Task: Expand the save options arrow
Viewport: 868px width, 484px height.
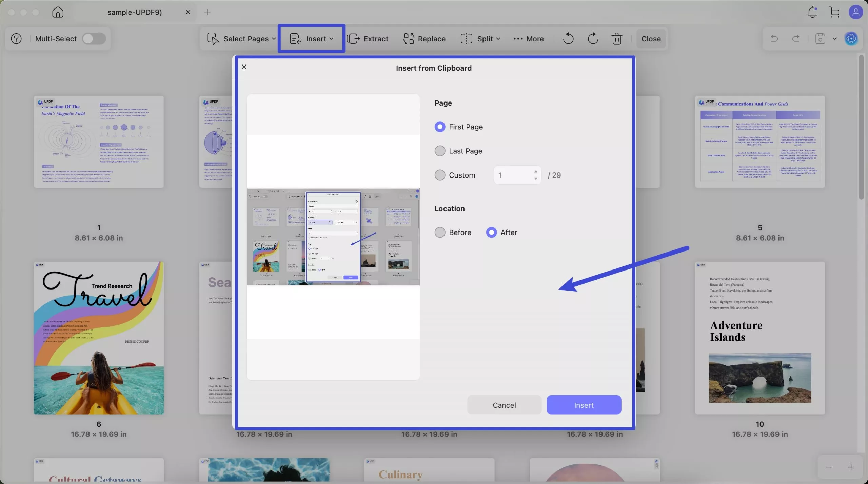Action: pos(835,39)
